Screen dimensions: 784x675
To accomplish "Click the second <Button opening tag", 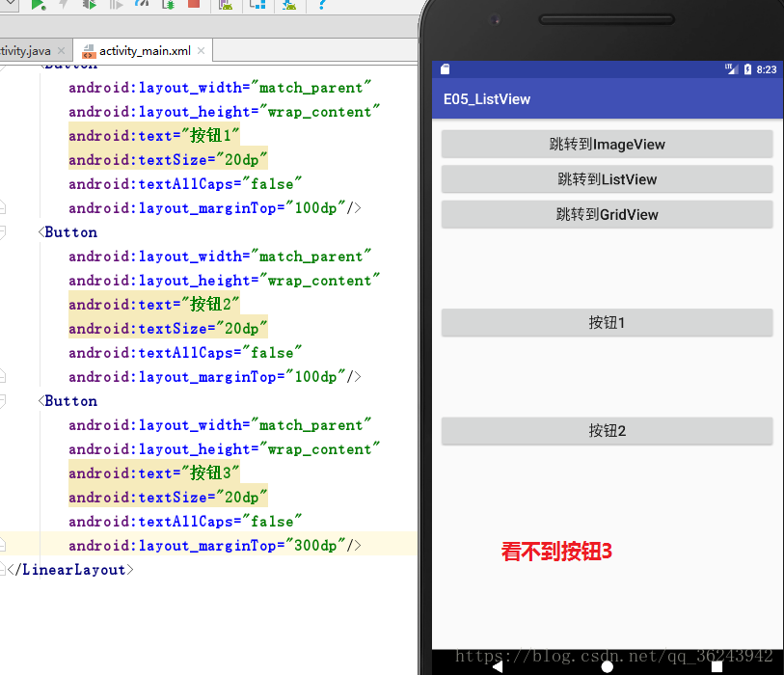I will [68, 232].
